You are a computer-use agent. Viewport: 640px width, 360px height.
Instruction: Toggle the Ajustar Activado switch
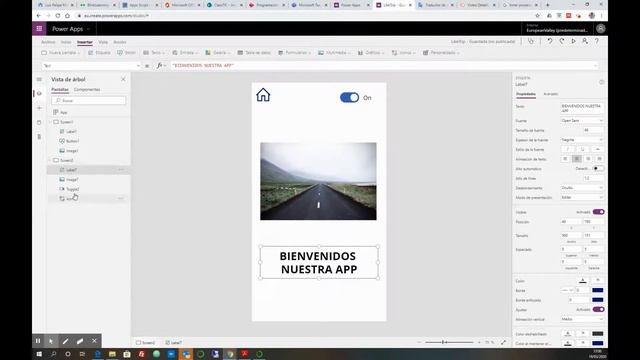pyautogui.click(x=598, y=309)
